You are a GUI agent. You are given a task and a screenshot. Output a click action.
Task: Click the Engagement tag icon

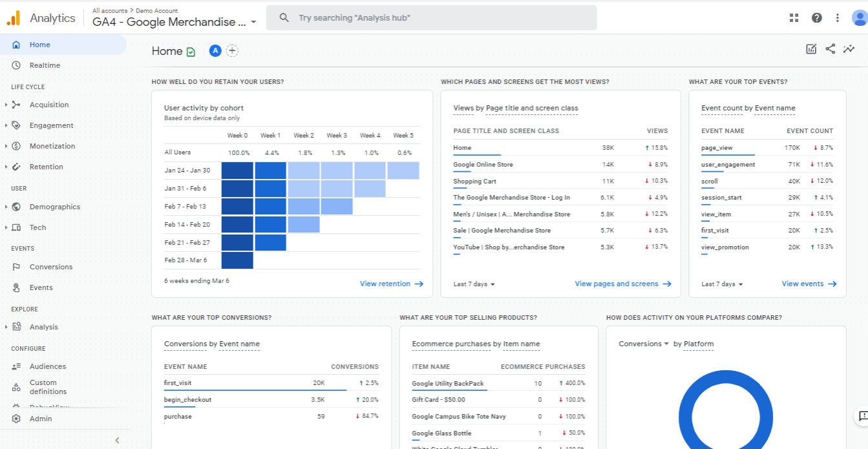click(16, 125)
